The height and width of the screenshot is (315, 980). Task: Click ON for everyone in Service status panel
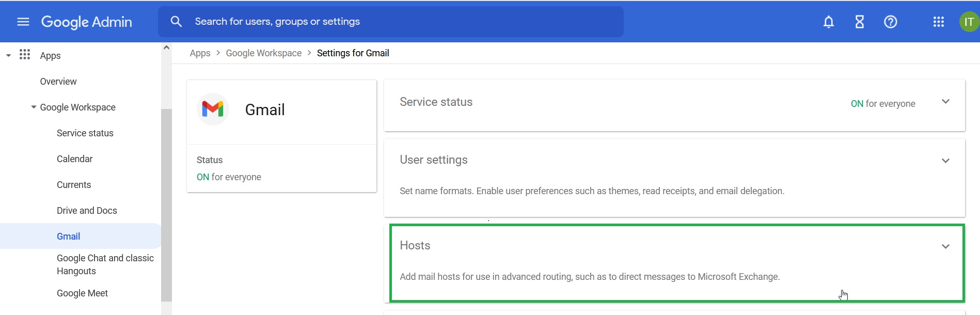[883, 104]
